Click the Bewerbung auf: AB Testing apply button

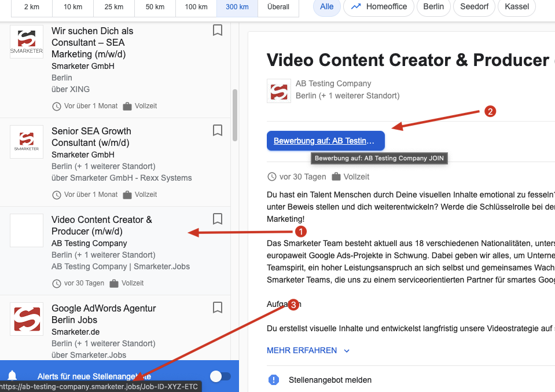click(x=326, y=141)
